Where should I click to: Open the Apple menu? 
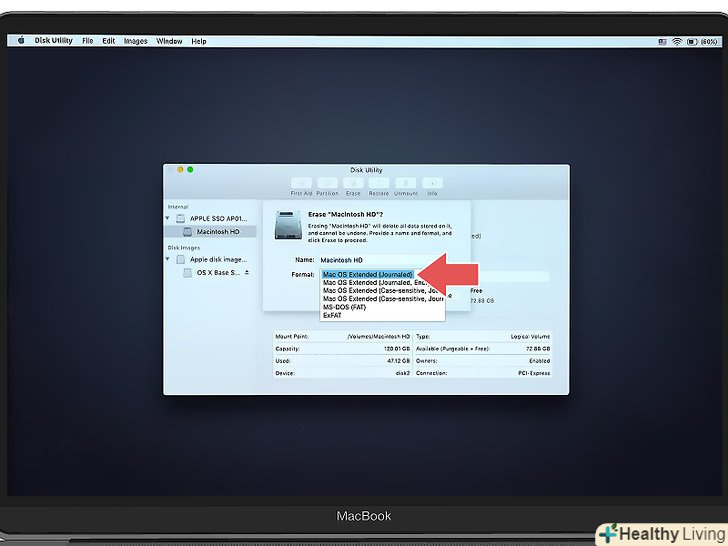click(x=21, y=40)
